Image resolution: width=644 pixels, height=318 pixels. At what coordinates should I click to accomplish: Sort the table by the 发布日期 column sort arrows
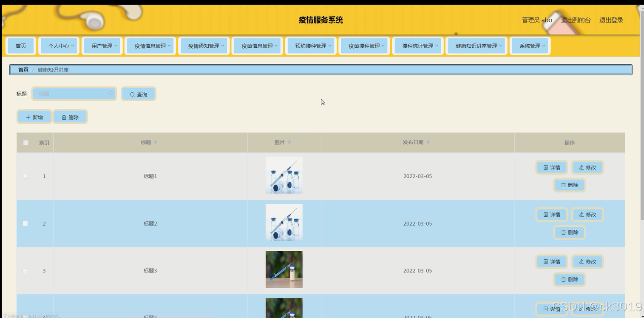pos(428,143)
